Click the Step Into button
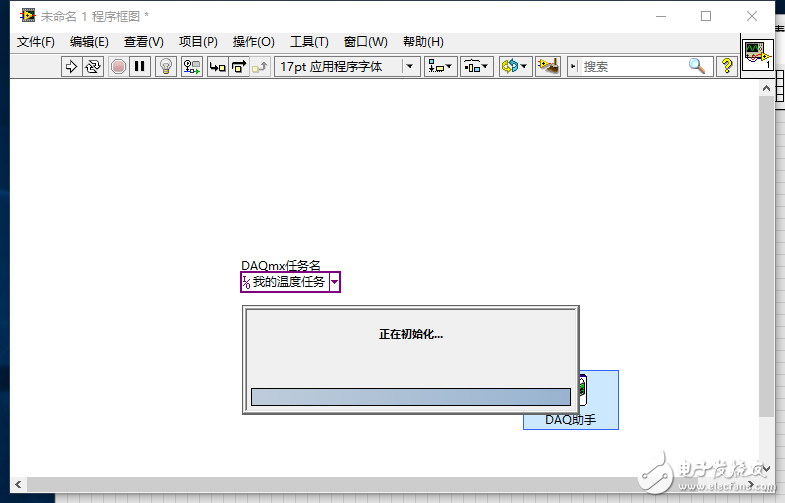The image size is (785, 503). (x=218, y=67)
